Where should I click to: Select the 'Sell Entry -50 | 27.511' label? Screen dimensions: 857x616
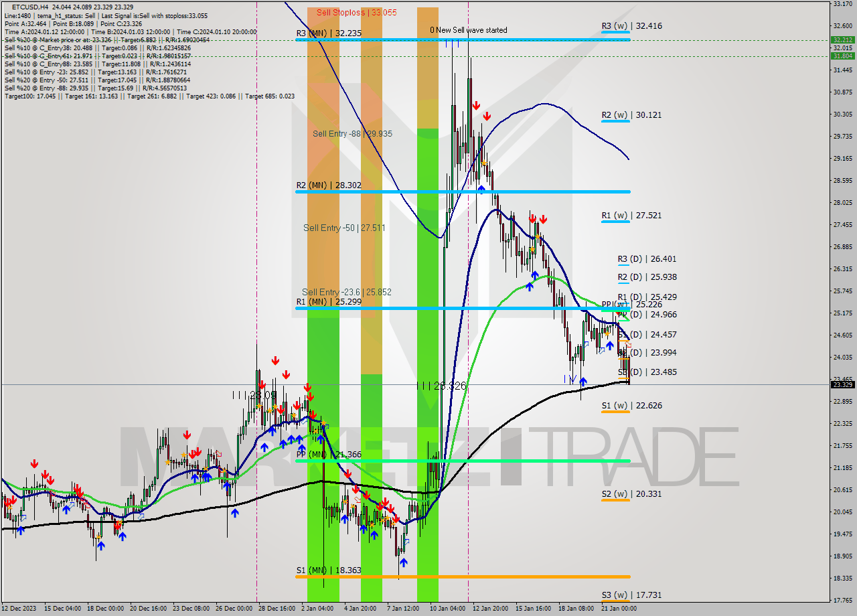coord(344,228)
